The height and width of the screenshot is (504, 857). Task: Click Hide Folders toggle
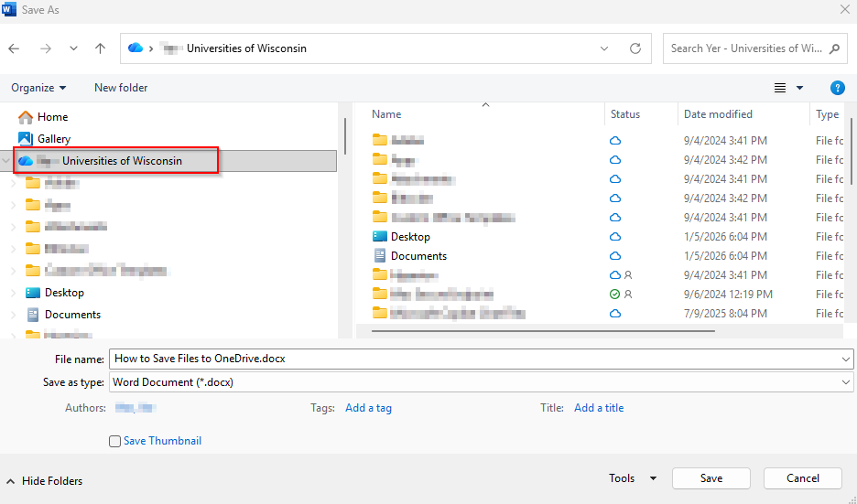point(44,481)
